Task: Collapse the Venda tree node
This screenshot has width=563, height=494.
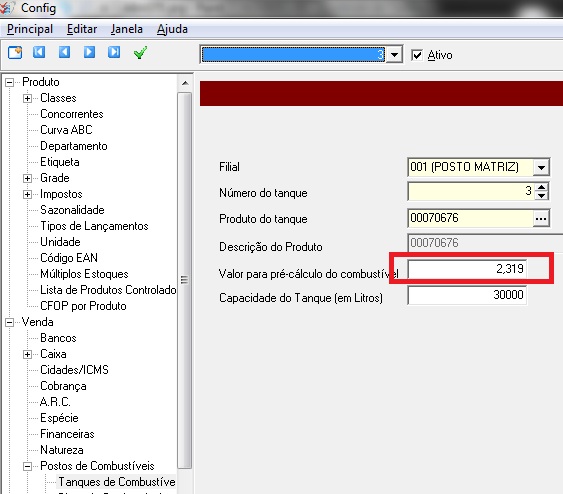Action: (x=10, y=322)
